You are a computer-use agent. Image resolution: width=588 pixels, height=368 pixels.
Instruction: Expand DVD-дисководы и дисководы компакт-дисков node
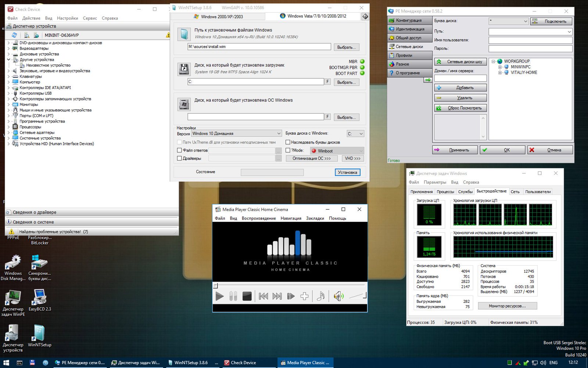click(x=8, y=43)
